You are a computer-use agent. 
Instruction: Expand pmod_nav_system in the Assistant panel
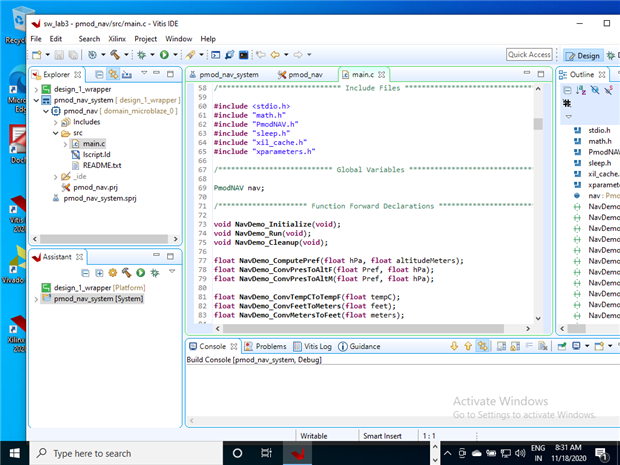pos(37,298)
